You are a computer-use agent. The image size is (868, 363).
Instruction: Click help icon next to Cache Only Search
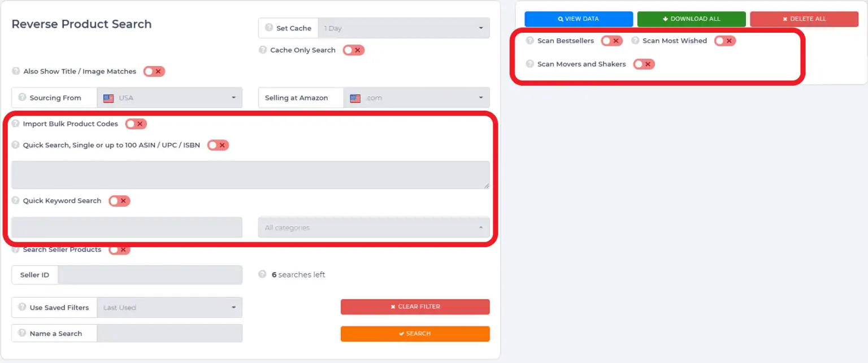click(x=263, y=50)
